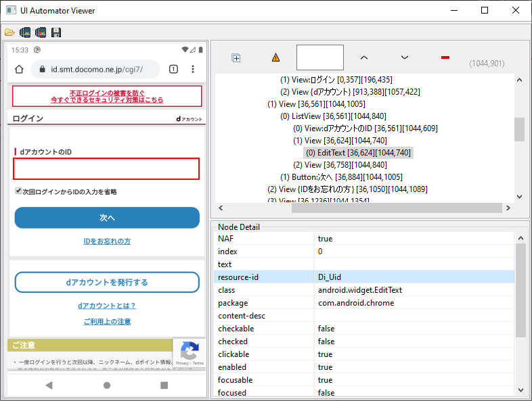Click the tab-count icon showing 1
The height and width of the screenshot is (401, 532).
[173, 69]
